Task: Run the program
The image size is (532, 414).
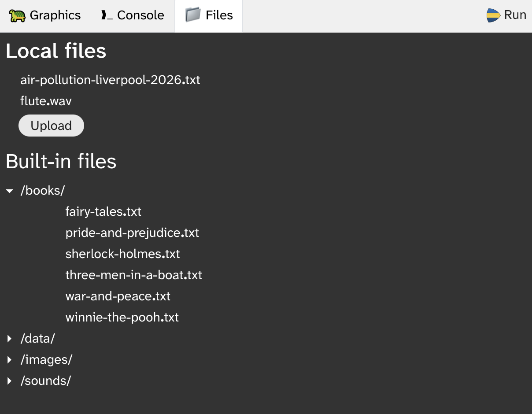Action: pyautogui.click(x=506, y=15)
